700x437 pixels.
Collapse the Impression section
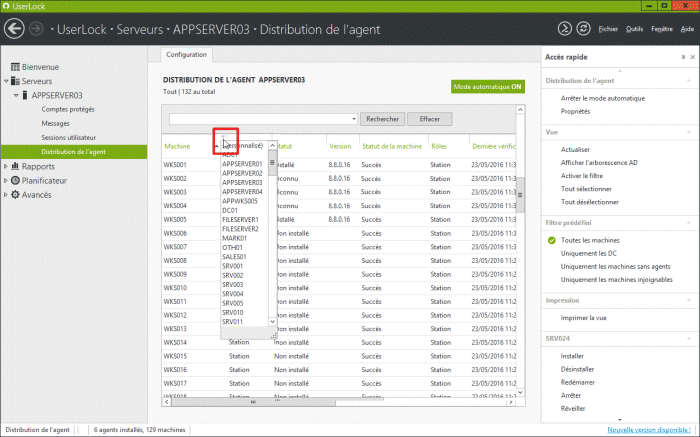tap(688, 300)
